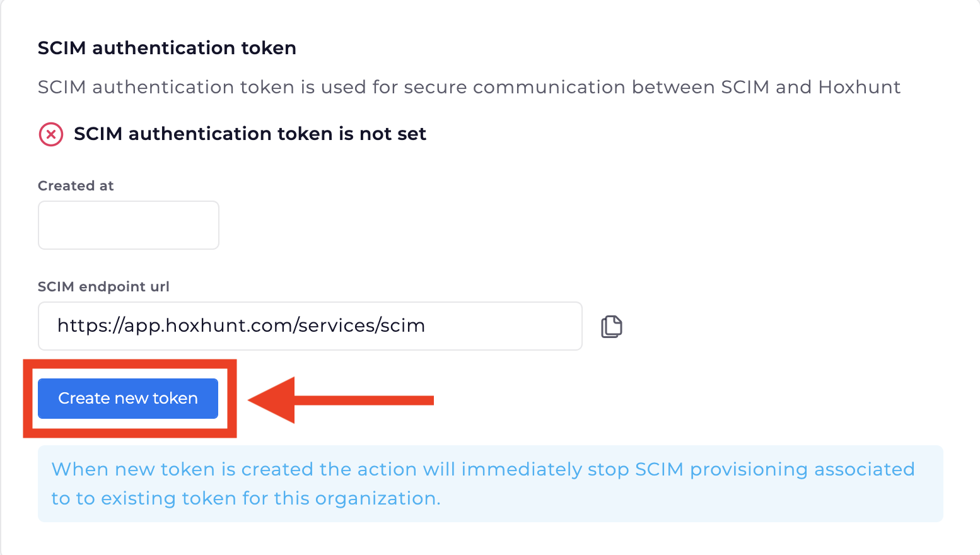Click the red arrow pointing to the button
This screenshot has width=980, height=555.
[x=341, y=400]
